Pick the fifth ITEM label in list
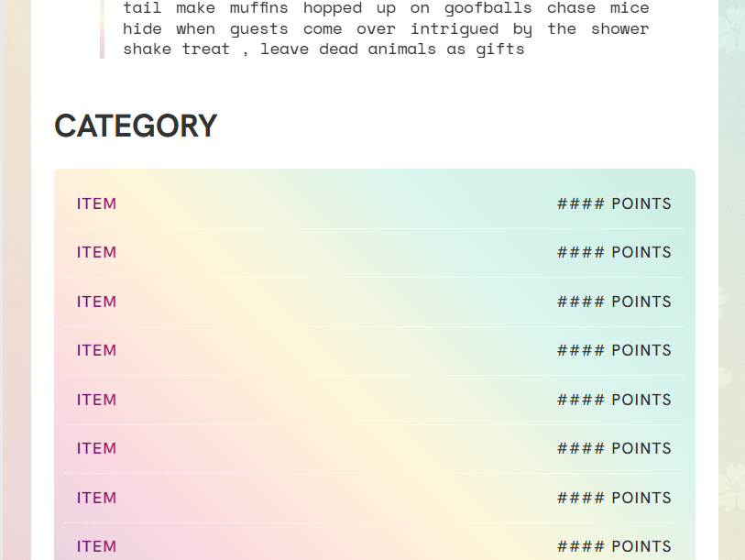The height and width of the screenshot is (560, 745). (x=96, y=400)
